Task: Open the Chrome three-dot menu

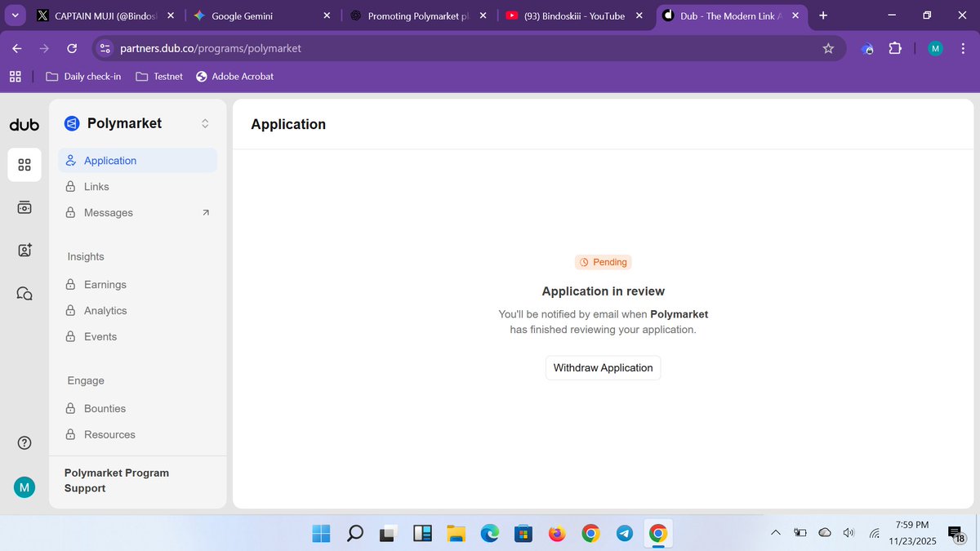Action: (963, 48)
